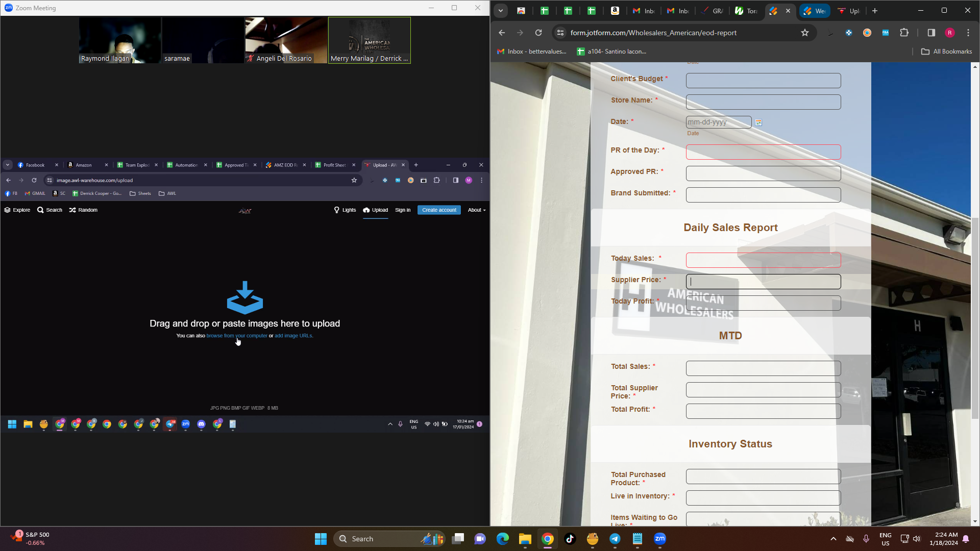Image resolution: width=980 pixels, height=551 pixels.
Task: Open volume control in system tray
Action: point(917,539)
